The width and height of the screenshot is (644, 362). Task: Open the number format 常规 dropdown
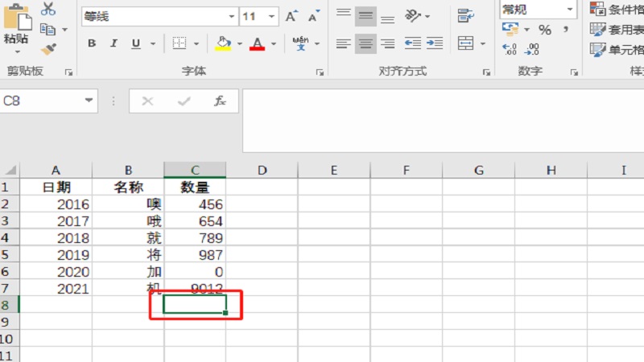click(x=570, y=9)
